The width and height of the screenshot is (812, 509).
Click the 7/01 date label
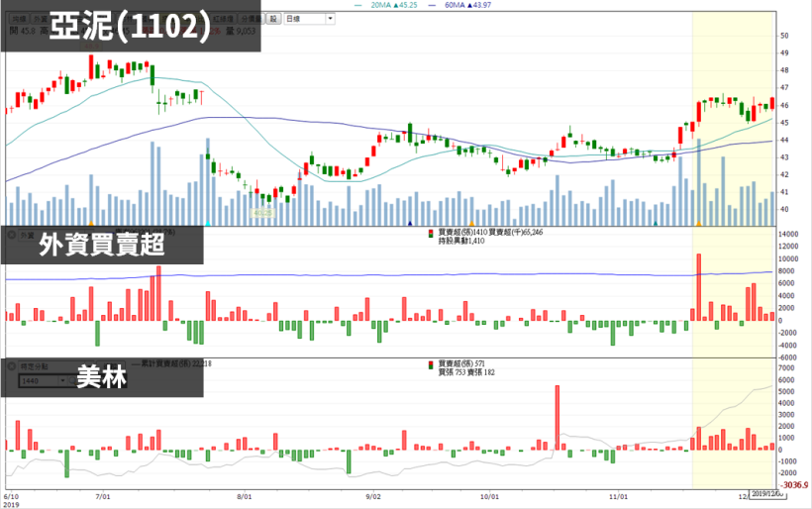[103, 496]
